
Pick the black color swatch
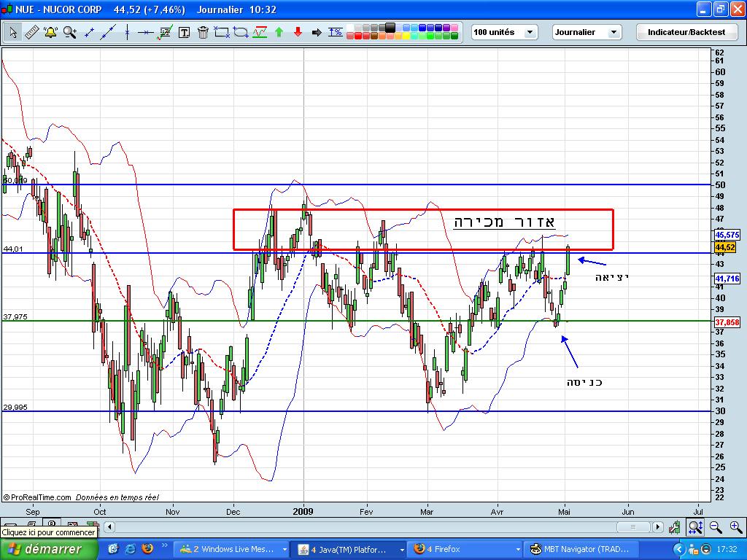click(x=390, y=28)
